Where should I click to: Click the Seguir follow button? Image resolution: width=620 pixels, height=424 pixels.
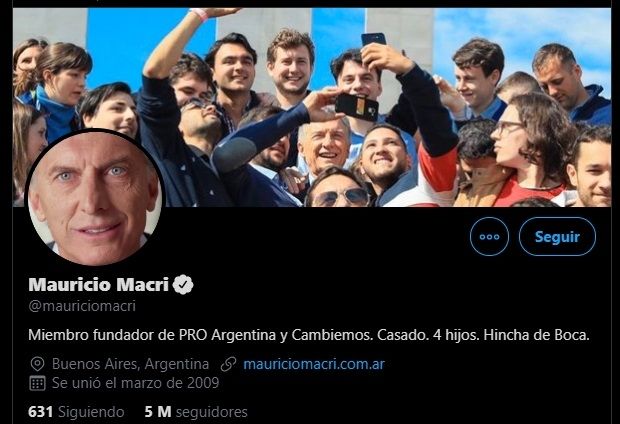(x=557, y=237)
